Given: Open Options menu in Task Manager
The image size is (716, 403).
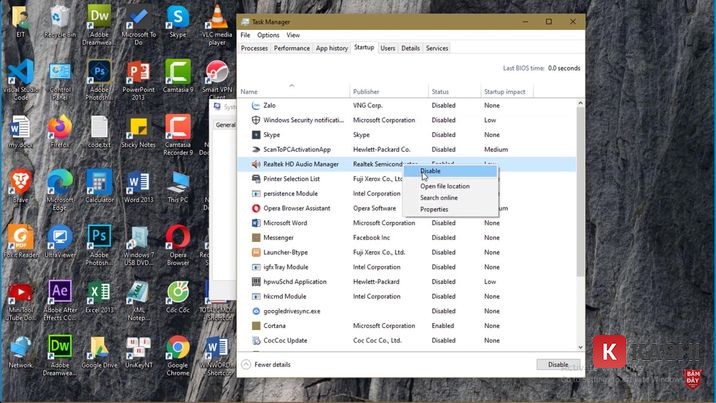Looking at the screenshot, I should tap(268, 35).
